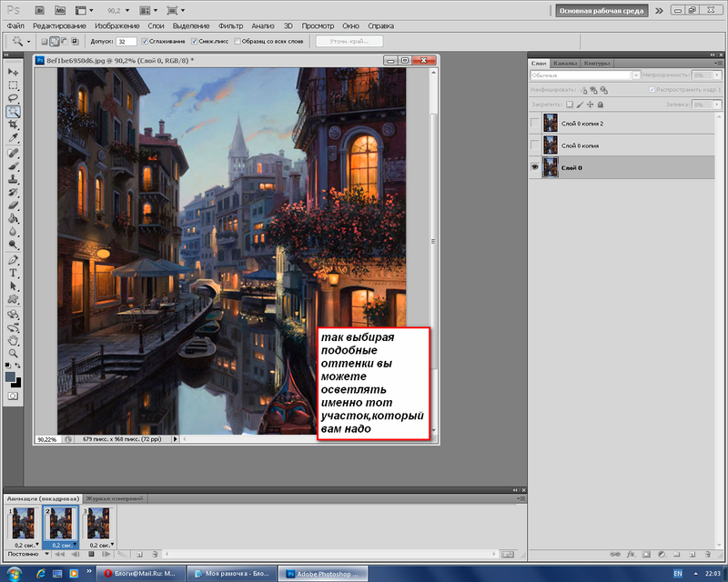Click the Уточн. край button
The image size is (728, 582).
click(x=349, y=41)
